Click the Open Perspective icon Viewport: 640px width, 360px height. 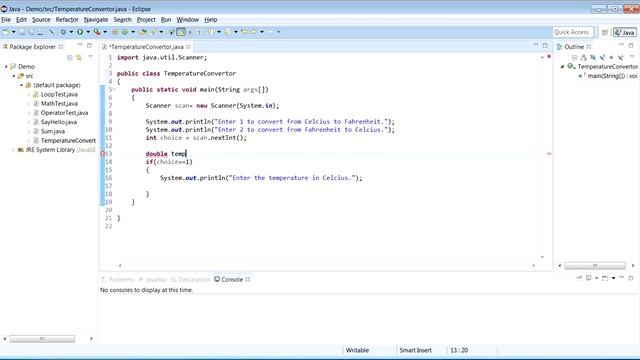(x=605, y=32)
